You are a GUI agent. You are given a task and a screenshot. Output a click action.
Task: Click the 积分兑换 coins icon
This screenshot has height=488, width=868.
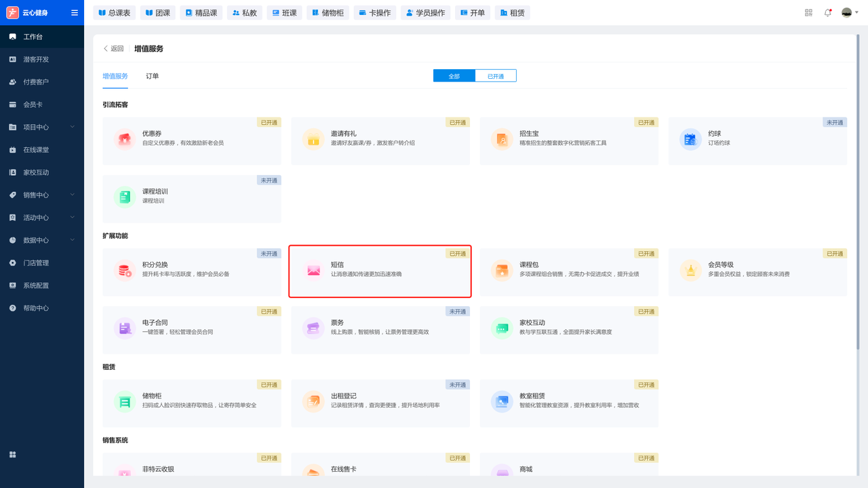pos(124,270)
